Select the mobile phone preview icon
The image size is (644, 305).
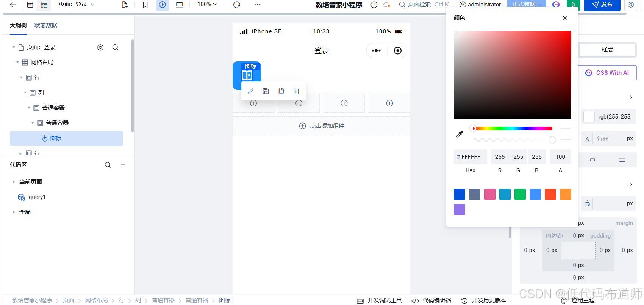[x=145, y=5]
